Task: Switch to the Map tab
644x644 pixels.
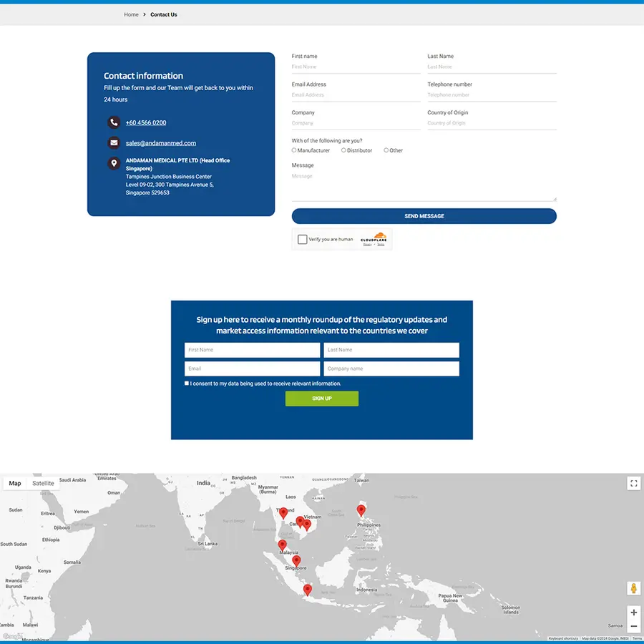Action: (15, 483)
